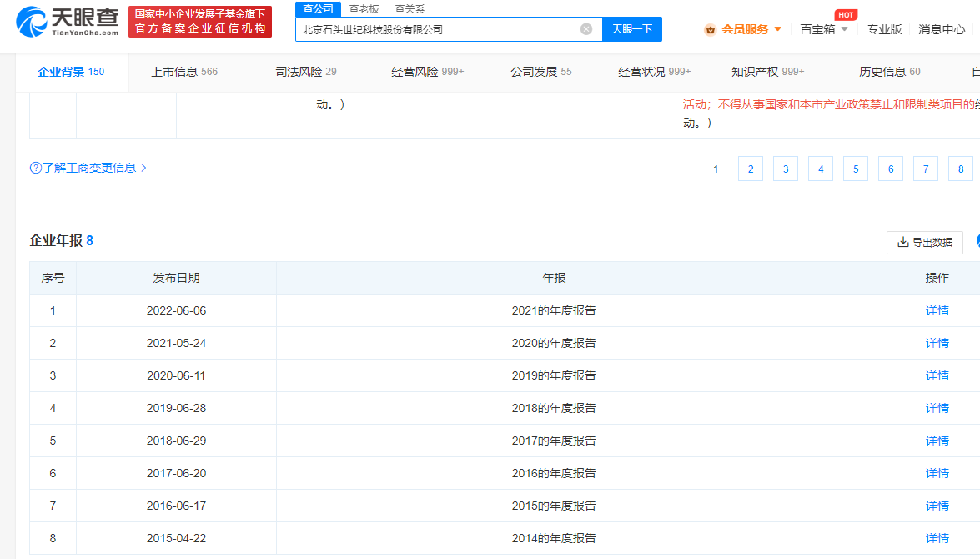This screenshot has height=559, width=980.
Task: Click the export data download icon
Action: tap(902, 242)
